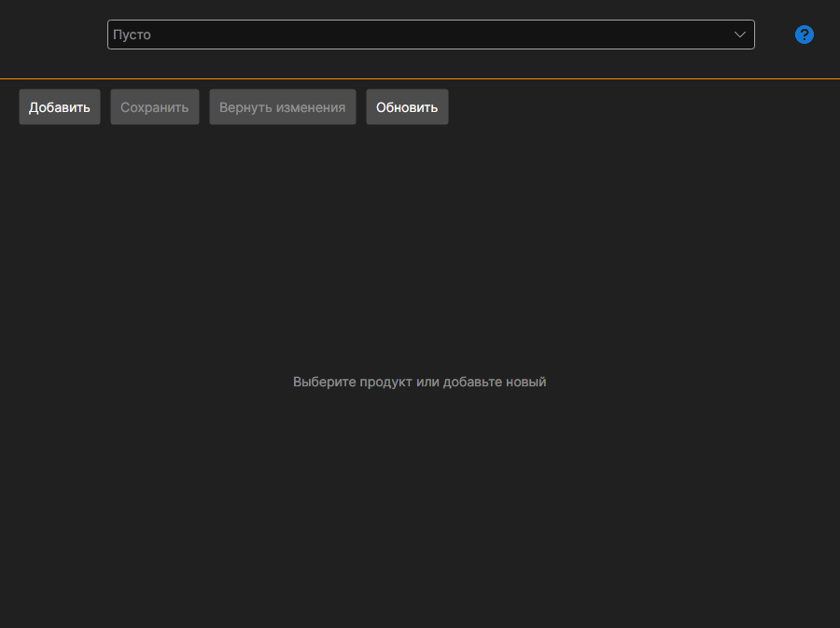Screen dimensions: 840x628
Task: Save changes using the Сохранить button
Action: click(155, 107)
